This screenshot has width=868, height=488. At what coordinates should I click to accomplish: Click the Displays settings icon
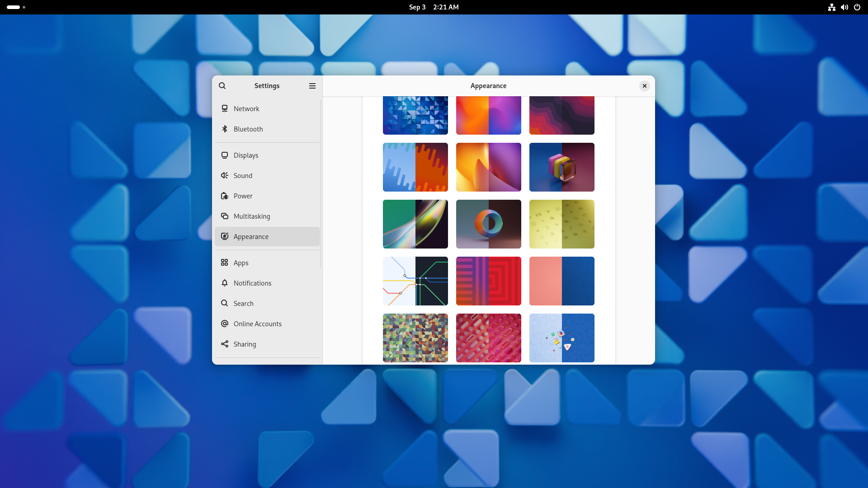pos(225,155)
